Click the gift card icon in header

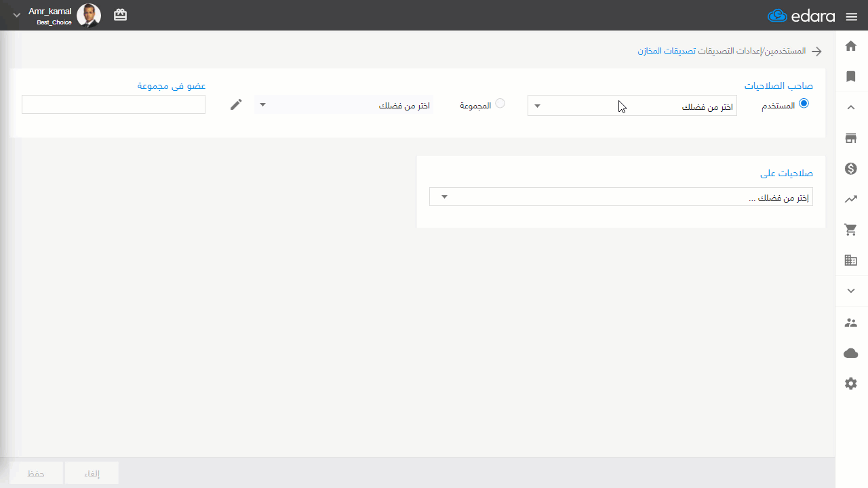(x=120, y=15)
